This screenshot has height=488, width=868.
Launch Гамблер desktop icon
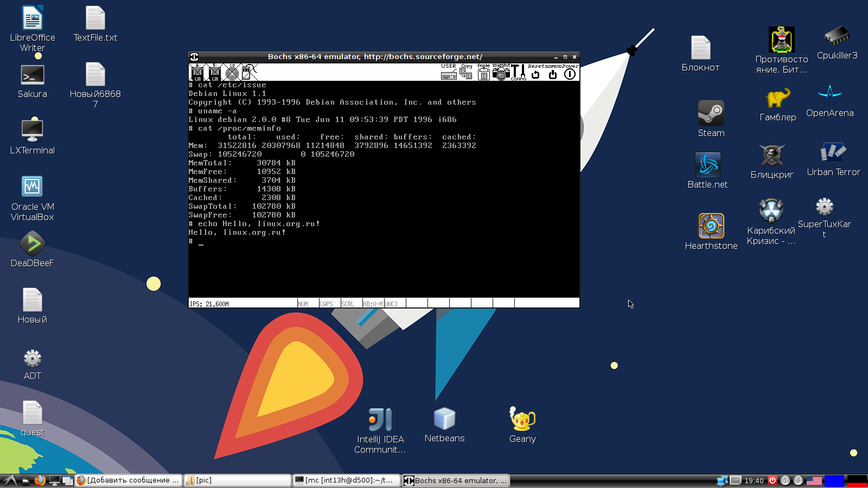coord(778,105)
